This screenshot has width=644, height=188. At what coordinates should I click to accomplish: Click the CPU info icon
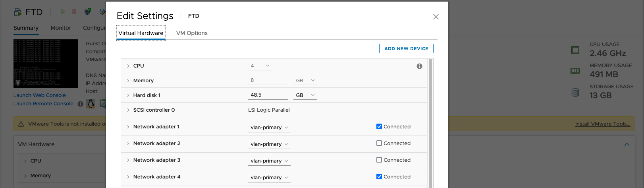[x=419, y=66]
